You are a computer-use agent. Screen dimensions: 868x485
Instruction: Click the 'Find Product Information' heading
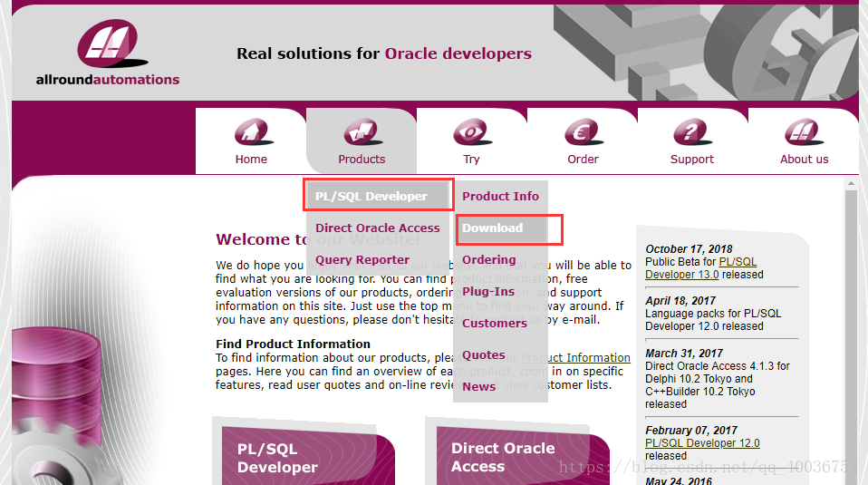(293, 344)
